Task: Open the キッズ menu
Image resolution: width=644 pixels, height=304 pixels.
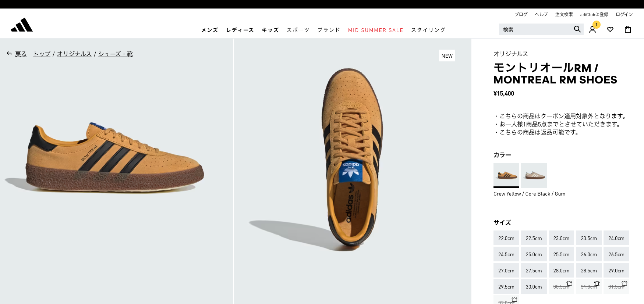Action: click(x=270, y=30)
